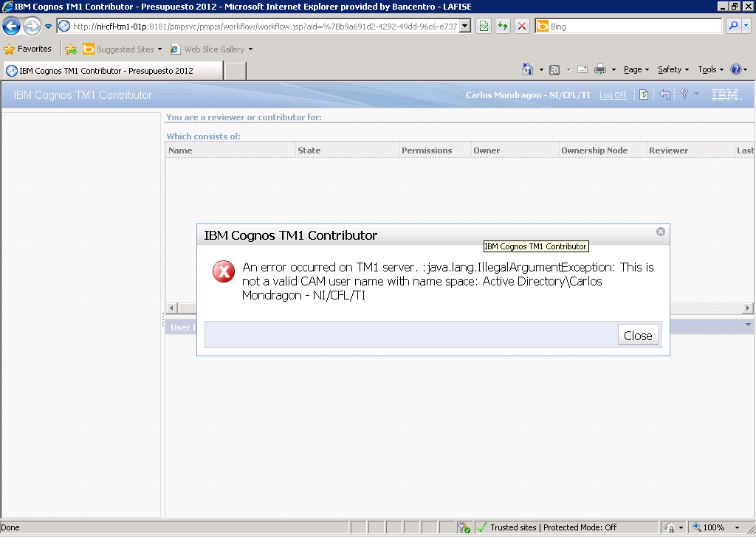Click the Home page icon
The height and width of the screenshot is (537, 756).
tap(528, 69)
